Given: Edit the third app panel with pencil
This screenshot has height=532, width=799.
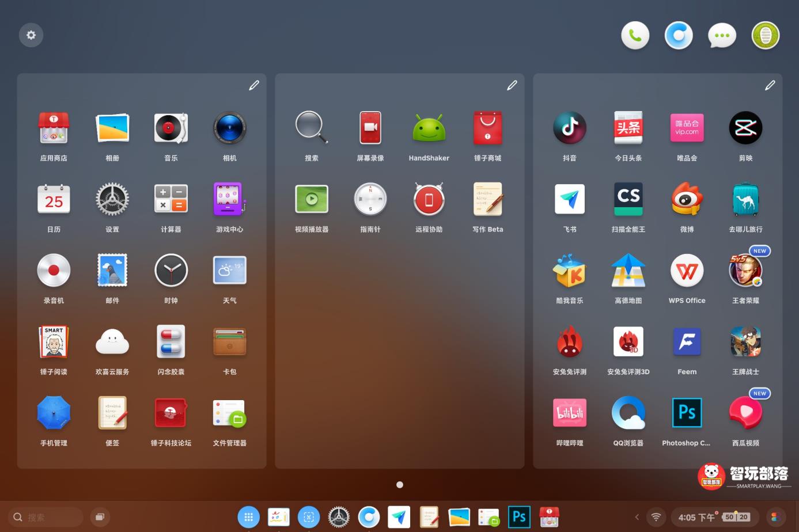Looking at the screenshot, I should pyautogui.click(x=770, y=86).
